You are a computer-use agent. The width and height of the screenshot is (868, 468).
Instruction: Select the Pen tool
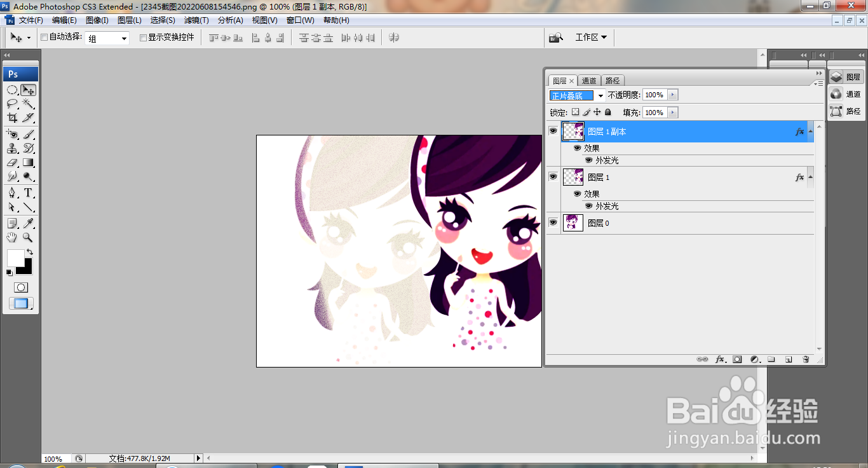pos(12,193)
